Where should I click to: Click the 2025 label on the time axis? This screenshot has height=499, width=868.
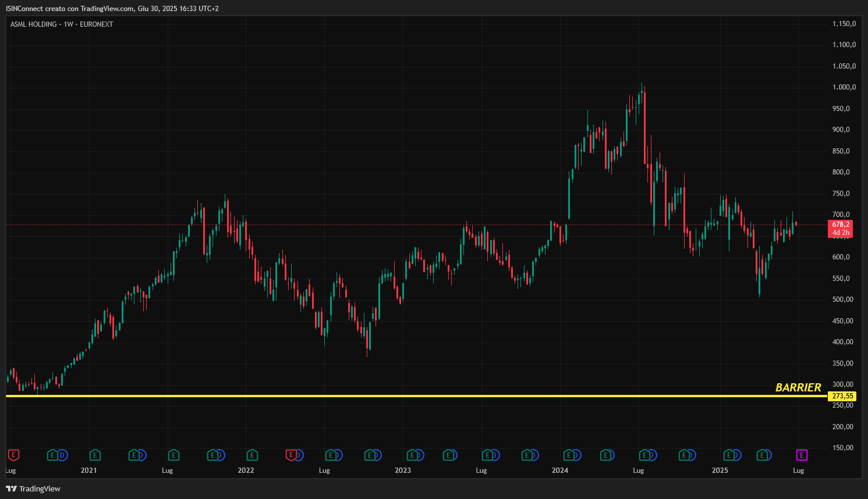tap(720, 471)
